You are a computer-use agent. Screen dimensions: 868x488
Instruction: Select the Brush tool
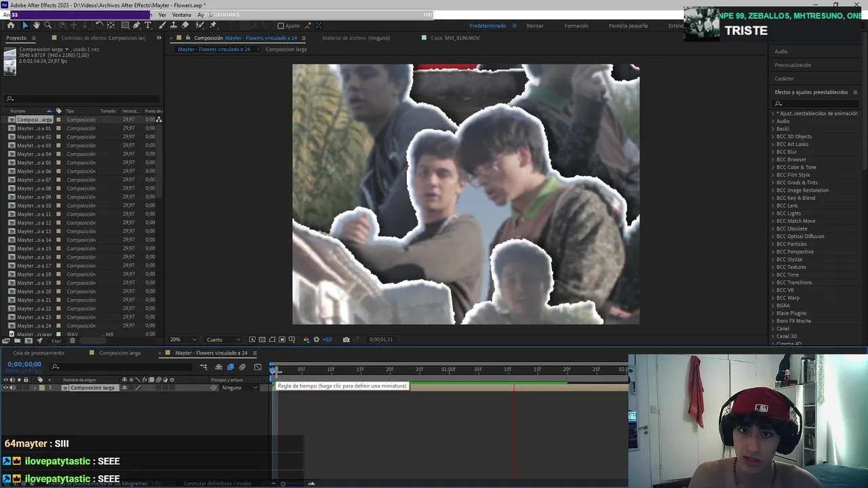(x=163, y=25)
